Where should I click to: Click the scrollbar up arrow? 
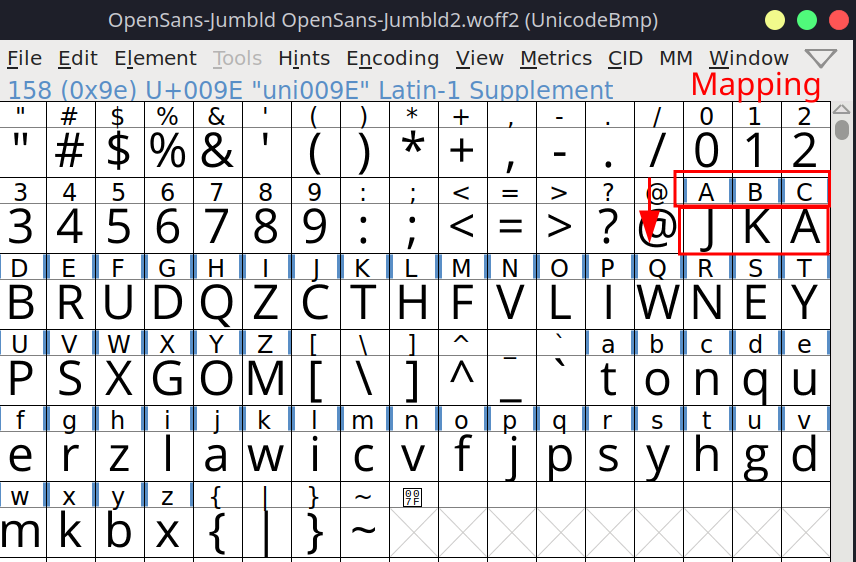point(842,110)
